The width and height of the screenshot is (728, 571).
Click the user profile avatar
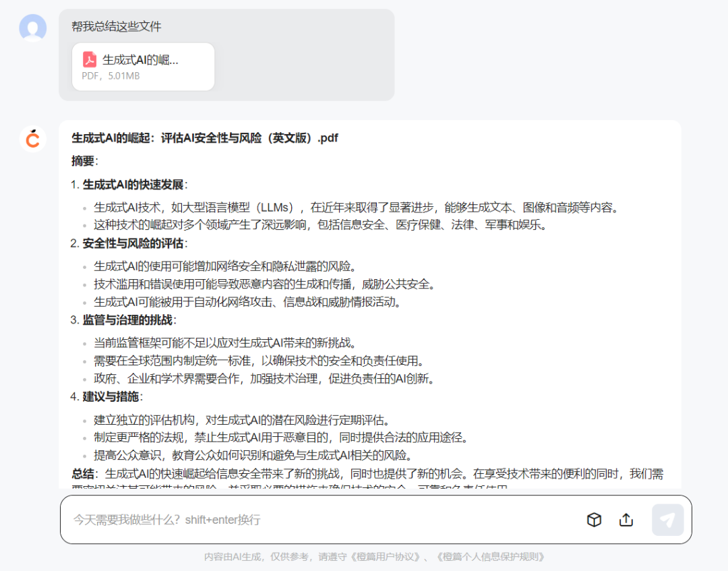coord(32,28)
